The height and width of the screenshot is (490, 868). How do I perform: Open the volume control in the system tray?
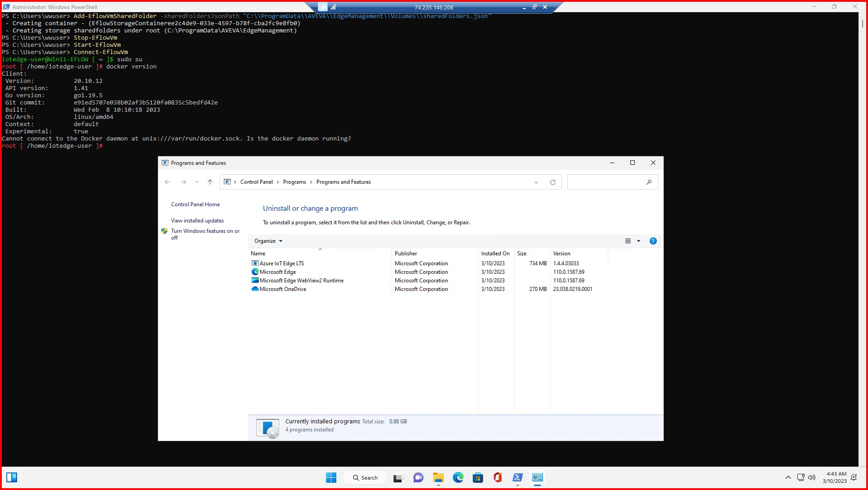812,477
